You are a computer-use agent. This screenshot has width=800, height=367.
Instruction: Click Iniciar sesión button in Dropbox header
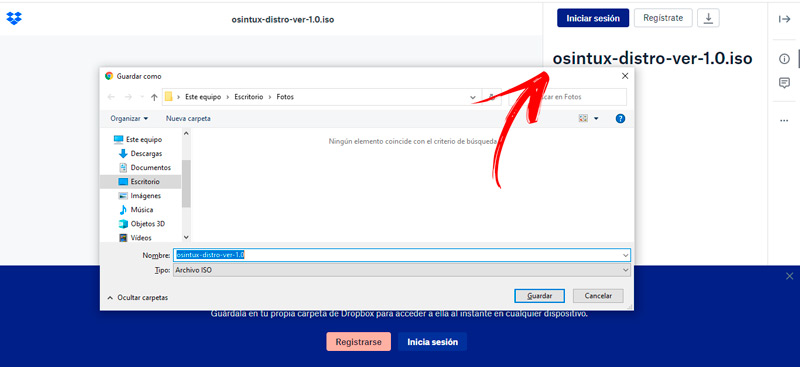pyautogui.click(x=593, y=18)
